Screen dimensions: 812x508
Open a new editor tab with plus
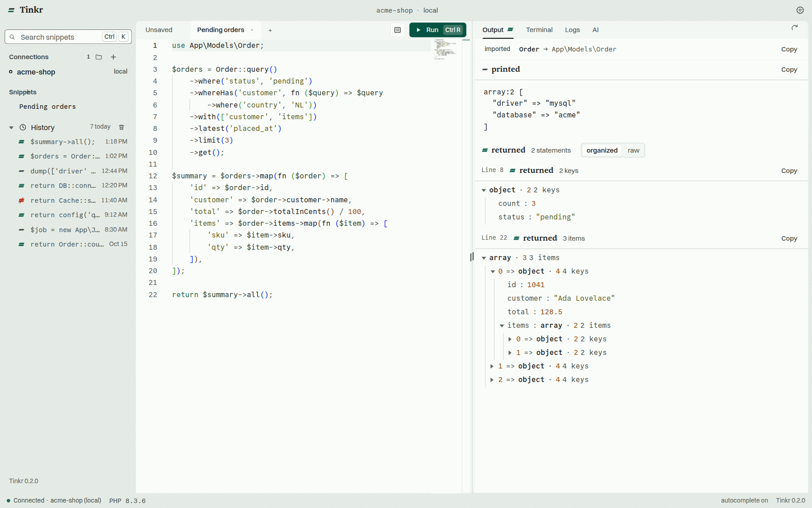pos(270,30)
